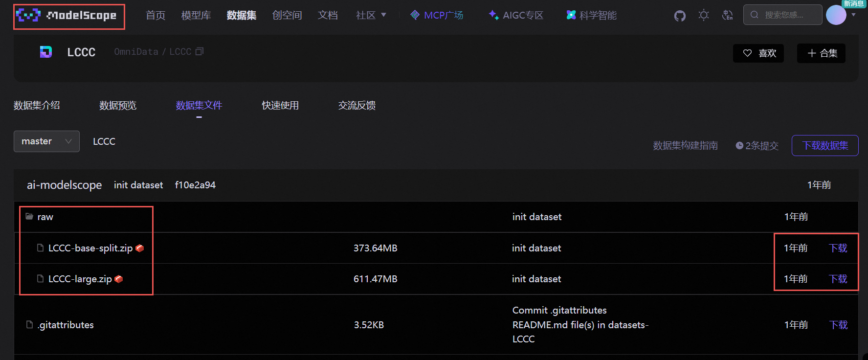Download LCCC-large.zip via 下载 link
The height and width of the screenshot is (360, 868).
(838, 279)
